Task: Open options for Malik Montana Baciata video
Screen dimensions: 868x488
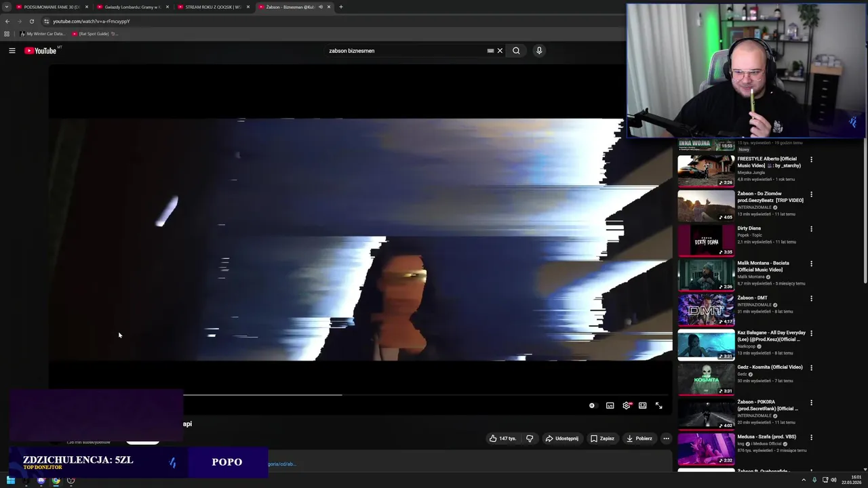Action: tap(811, 264)
